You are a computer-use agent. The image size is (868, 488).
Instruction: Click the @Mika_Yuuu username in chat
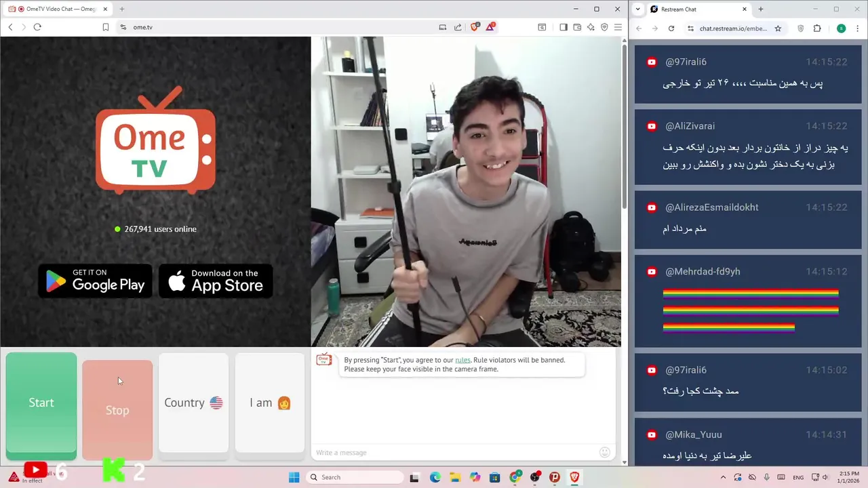point(694,434)
